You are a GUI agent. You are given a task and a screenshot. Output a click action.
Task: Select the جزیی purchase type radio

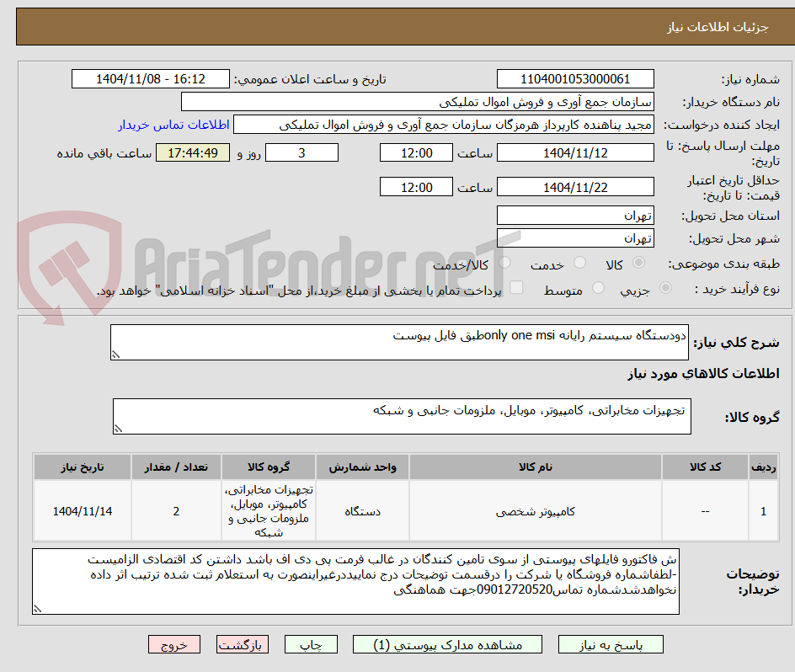tap(665, 288)
